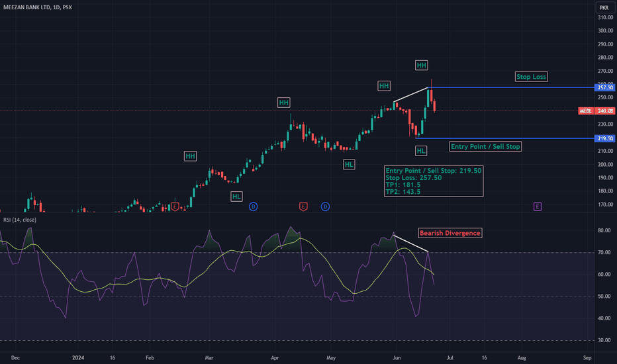Select the HL label under the 219.50 line
617x364 pixels.
(x=421, y=151)
